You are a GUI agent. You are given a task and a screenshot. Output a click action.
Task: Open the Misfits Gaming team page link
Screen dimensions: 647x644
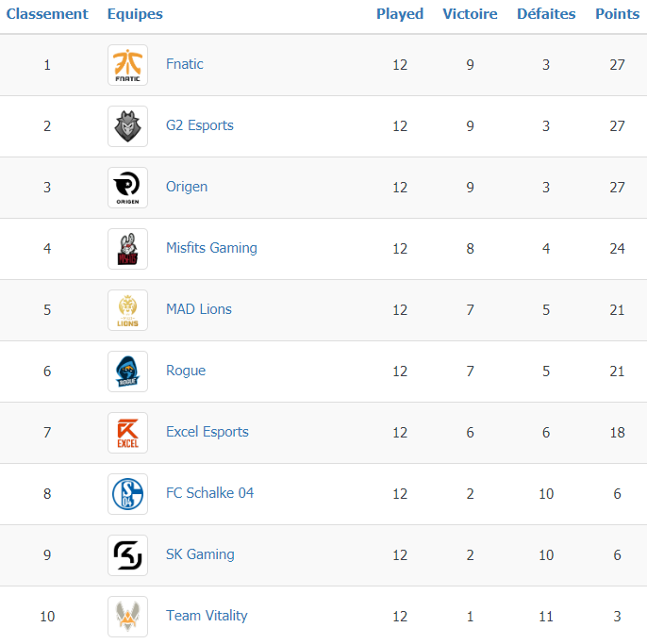click(x=211, y=248)
